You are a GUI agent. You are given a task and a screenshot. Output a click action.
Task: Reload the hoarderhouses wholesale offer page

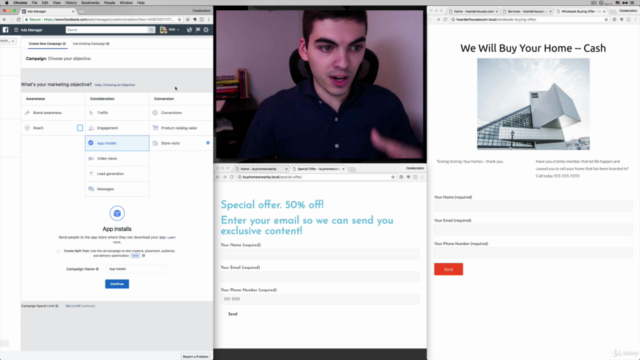445,19
